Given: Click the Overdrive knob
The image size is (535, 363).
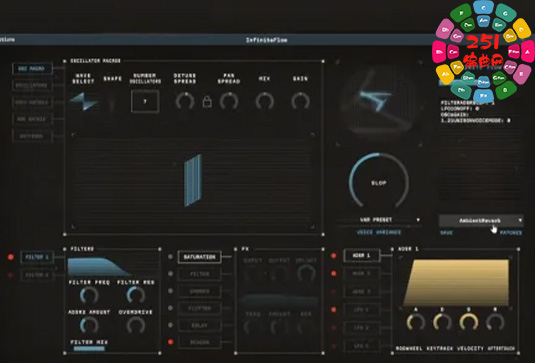Looking at the screenshot, I should (x=136, y=325).
